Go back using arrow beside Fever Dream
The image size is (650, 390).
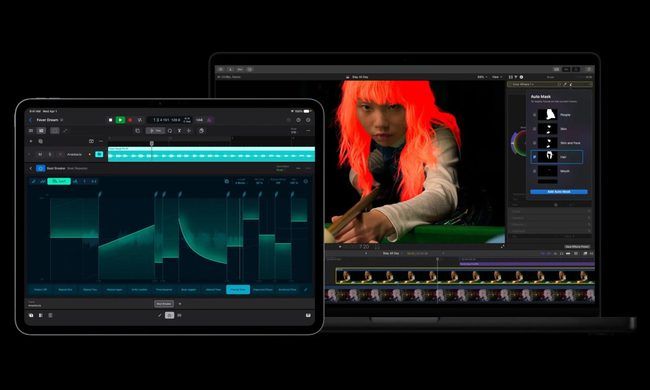tap(31, 120)
